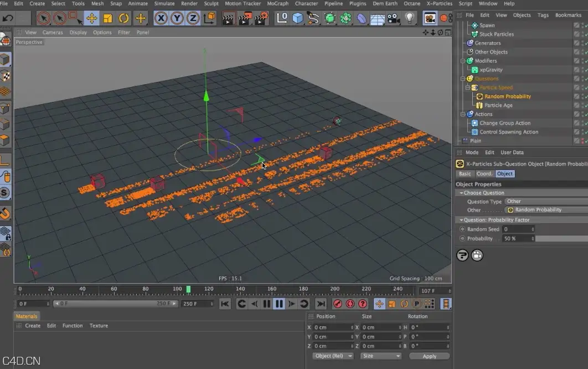Image resolution: width=588 pixels, height=369 pixels.
Task: Click the deformer bend icon
Action: tap(362, 18)
